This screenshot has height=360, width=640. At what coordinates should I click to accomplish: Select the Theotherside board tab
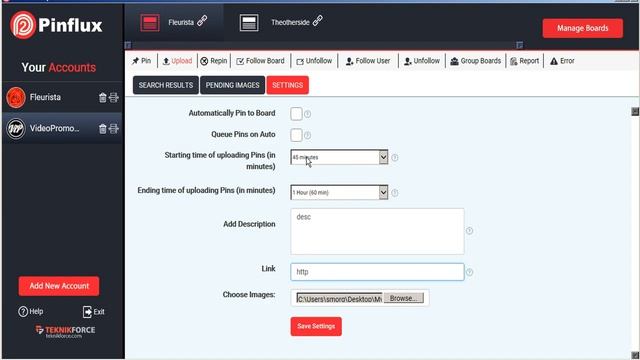coord(282,22)
